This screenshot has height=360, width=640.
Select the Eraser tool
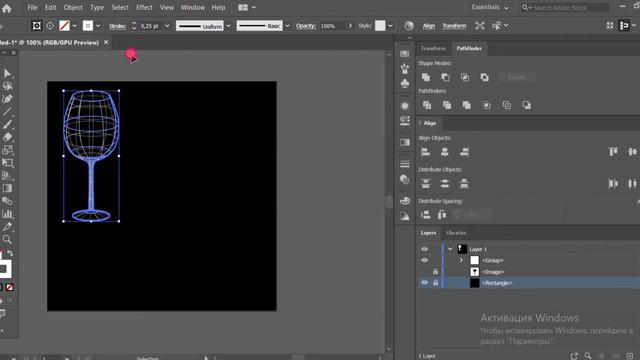[7, 137]
